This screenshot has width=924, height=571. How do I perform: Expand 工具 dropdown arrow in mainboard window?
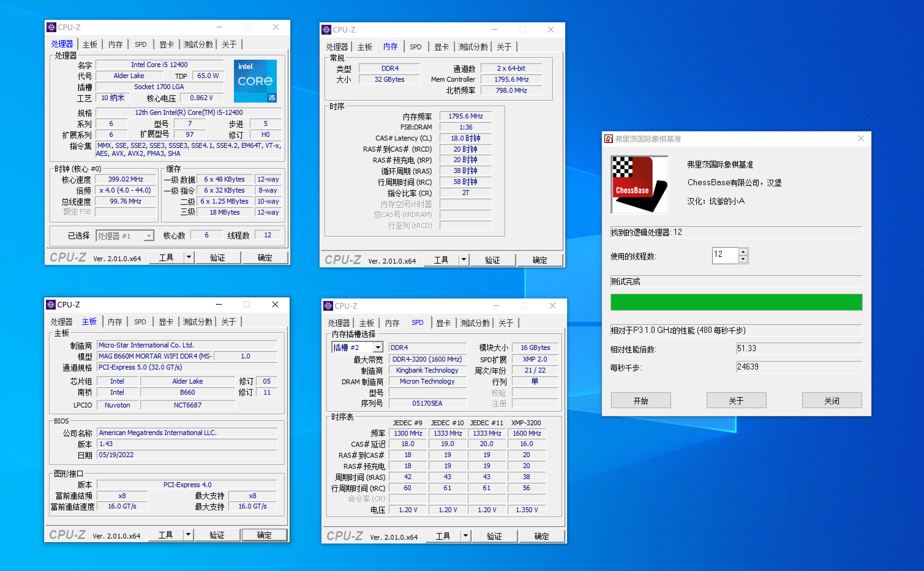[189, 535]
